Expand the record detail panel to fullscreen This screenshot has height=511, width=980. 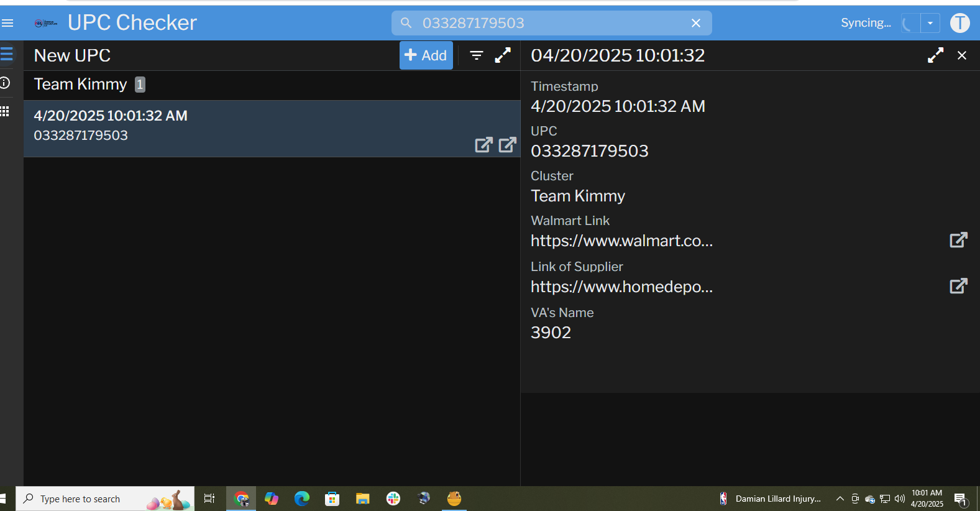click(935, 55)
